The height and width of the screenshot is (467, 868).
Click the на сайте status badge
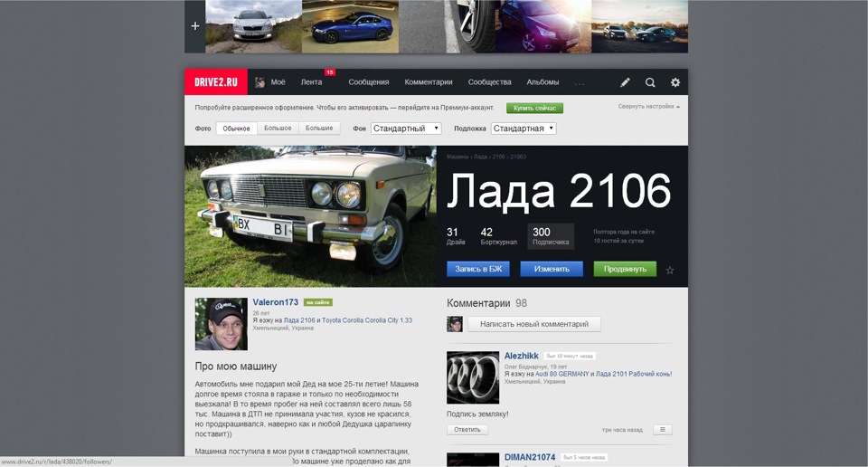click(x=317, y=302)
